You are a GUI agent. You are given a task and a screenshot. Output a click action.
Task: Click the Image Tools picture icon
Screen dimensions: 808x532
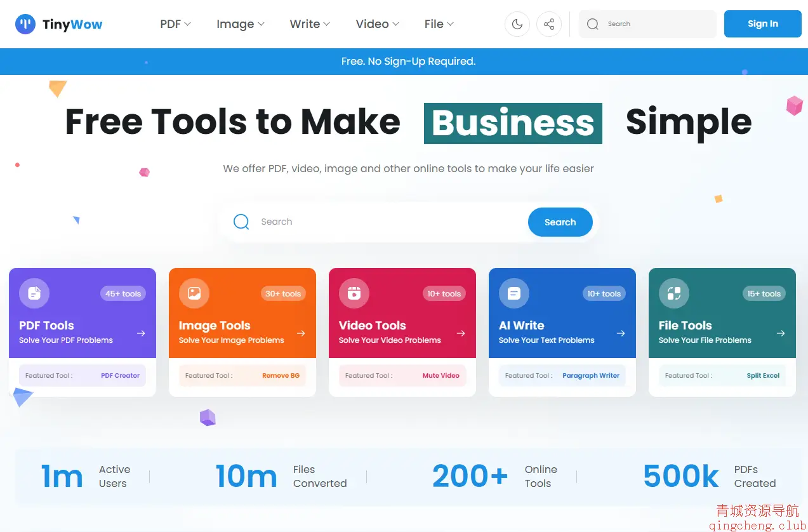pos(194,293)
